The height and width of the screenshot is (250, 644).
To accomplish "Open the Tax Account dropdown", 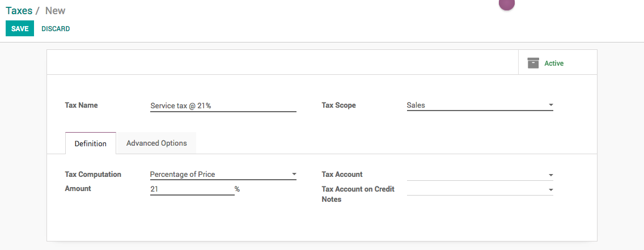I will (x=480, y=175).
